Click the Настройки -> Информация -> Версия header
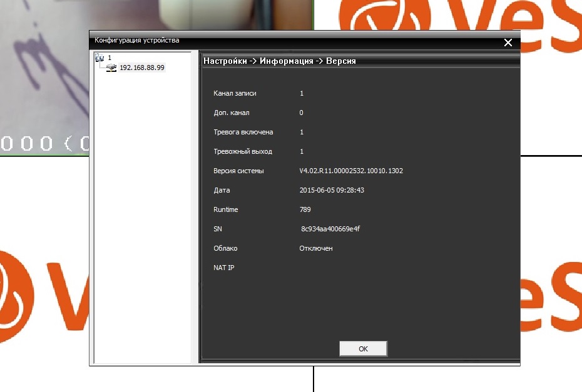 pos(280,61)
